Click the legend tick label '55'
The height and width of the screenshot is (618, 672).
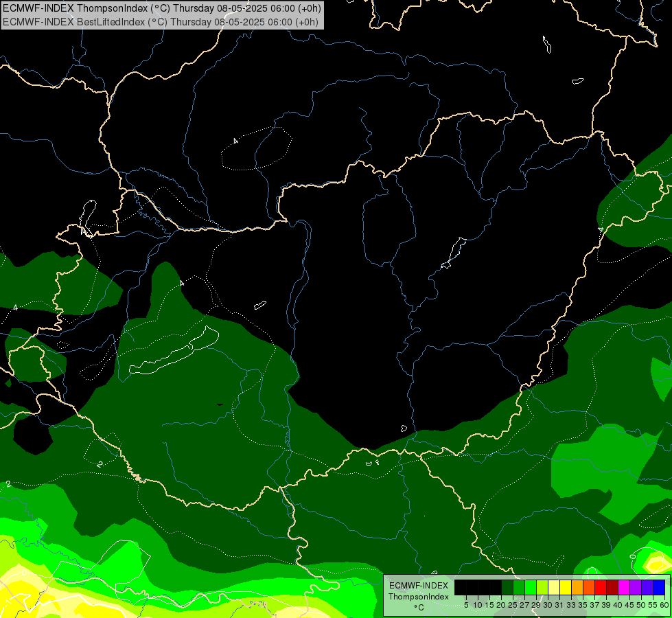tap(653, 605)
